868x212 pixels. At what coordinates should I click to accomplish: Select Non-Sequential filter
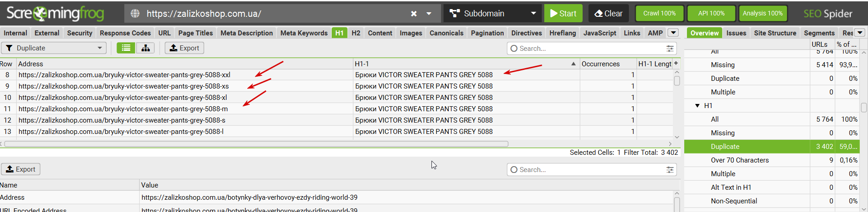click(772, 201)
